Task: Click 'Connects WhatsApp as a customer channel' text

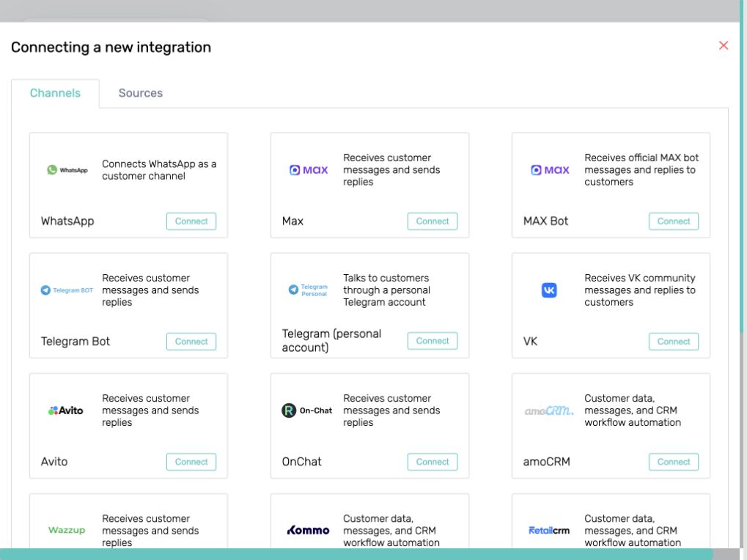Action: point(159,170)
